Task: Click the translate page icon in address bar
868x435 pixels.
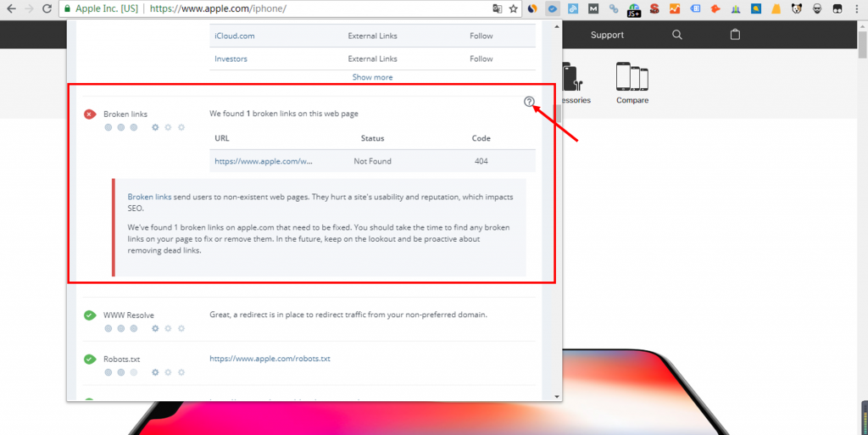Action: click(x=498, y=9)
